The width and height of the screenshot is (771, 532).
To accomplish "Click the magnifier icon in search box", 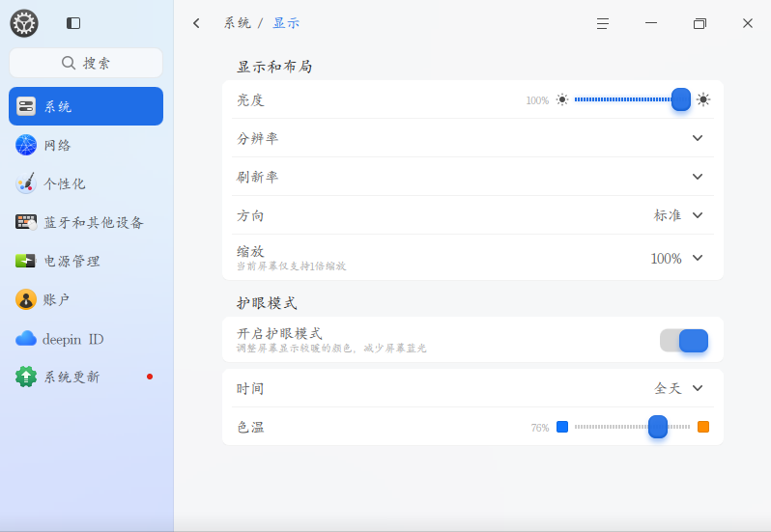I will click(x=69, y=63).
